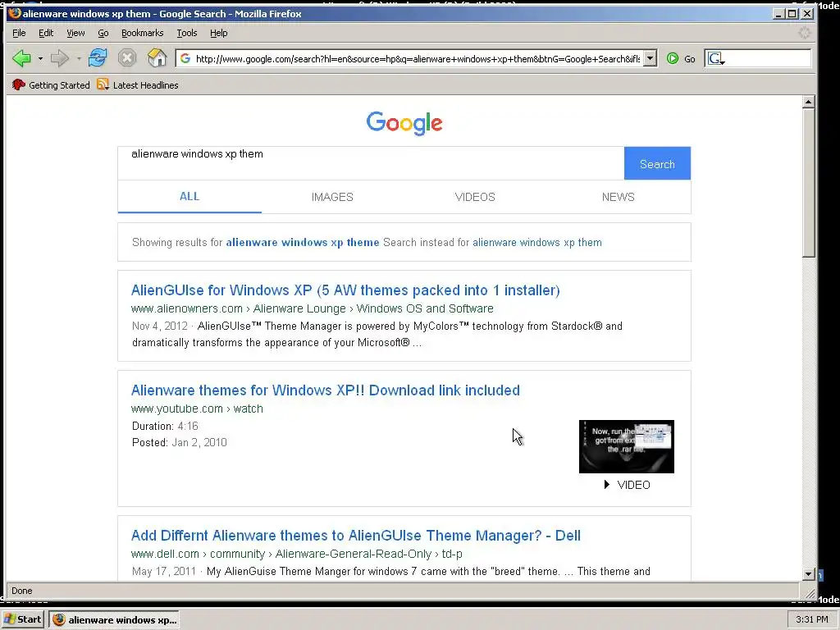This screenshot has width=840, height=630.
Task: Click the Firefox taskbar button
Action: pos(115,619)
